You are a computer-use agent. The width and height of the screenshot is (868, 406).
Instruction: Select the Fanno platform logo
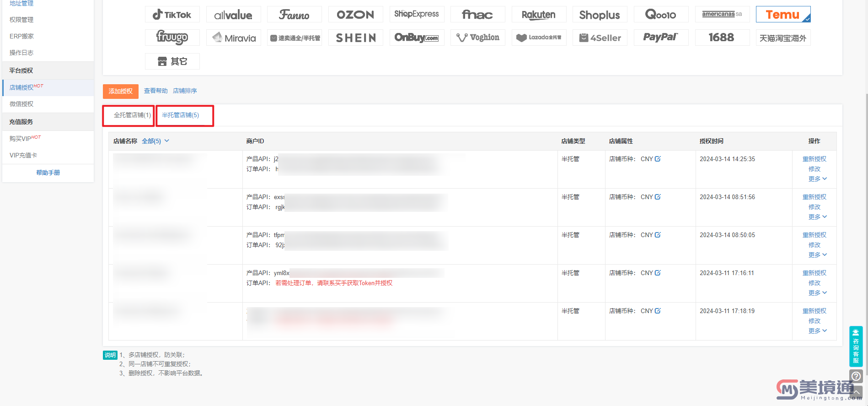tap(295, 15)
